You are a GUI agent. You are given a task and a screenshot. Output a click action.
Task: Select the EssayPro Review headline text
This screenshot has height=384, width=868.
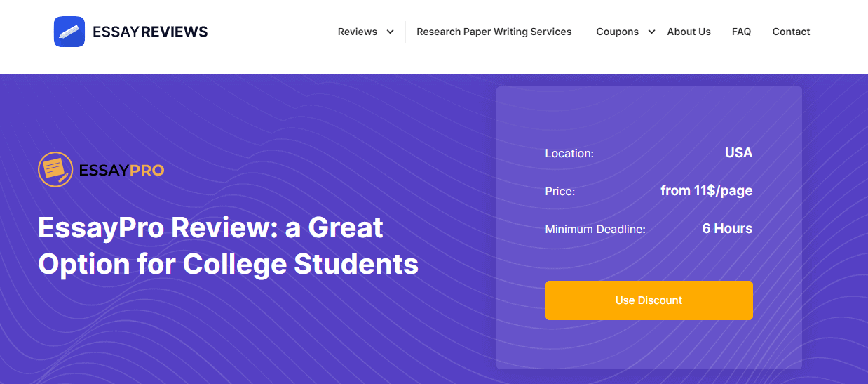[229, 246]
